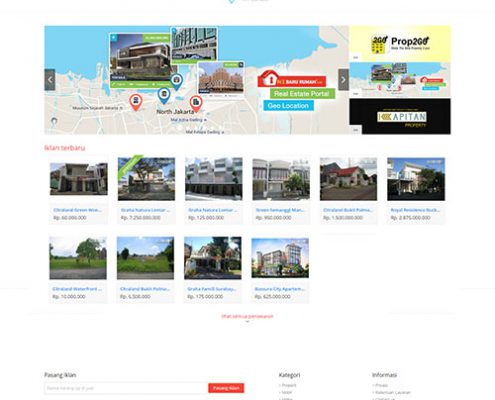Go to the previous slide in the map banner
This screenshot has width=495, height=400.
pos(50,80)
